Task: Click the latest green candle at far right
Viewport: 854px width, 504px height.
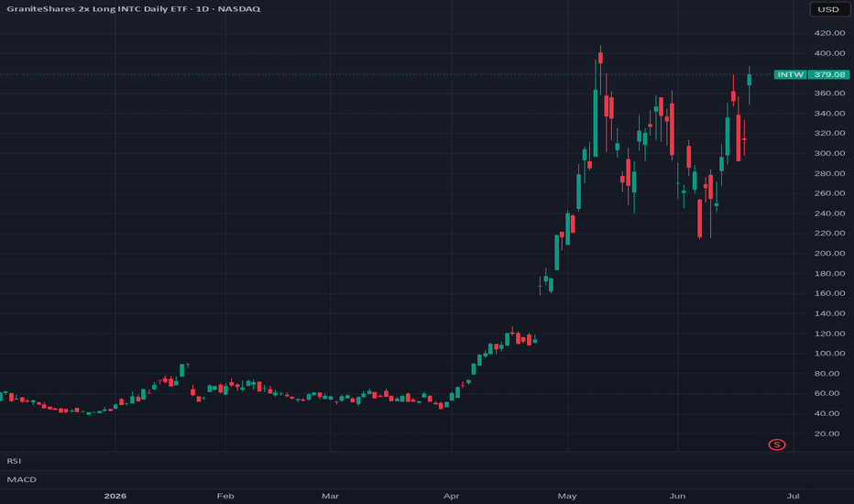Action: pos(749,80)
